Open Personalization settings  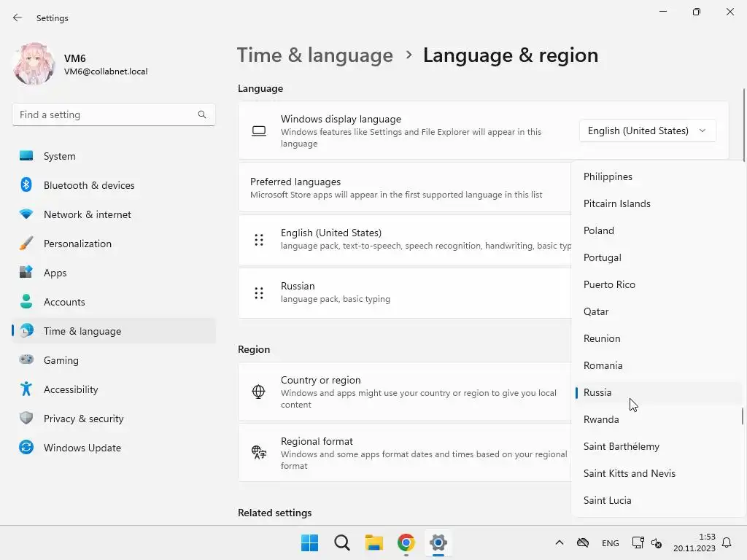[x=113, y=244]
